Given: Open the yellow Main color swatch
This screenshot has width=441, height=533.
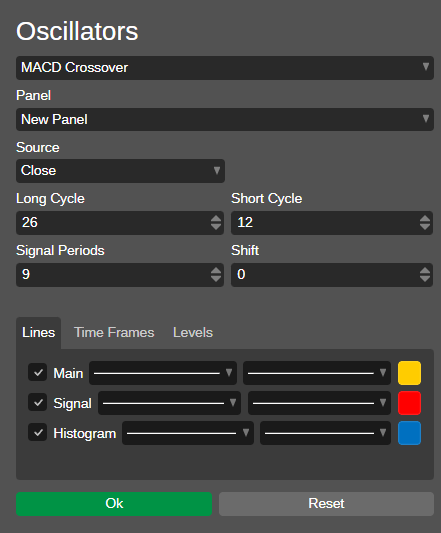Looking at the screenshot, I should click(409, 373).
